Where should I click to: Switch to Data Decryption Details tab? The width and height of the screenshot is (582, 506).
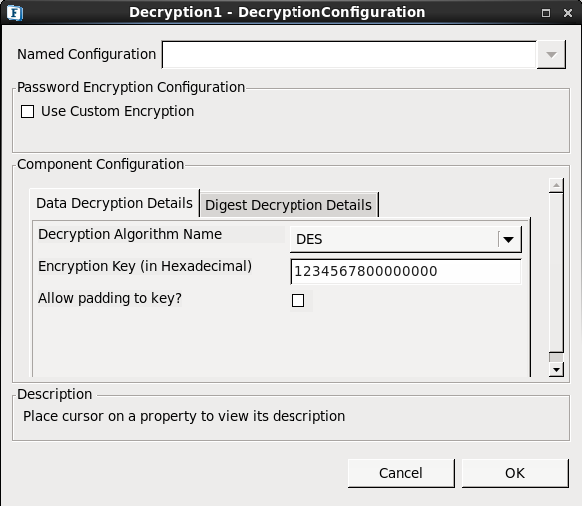(x=114, y=203)
